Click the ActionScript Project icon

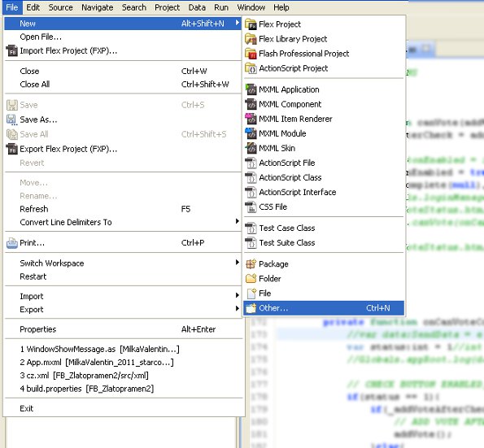tap(251, 68)
